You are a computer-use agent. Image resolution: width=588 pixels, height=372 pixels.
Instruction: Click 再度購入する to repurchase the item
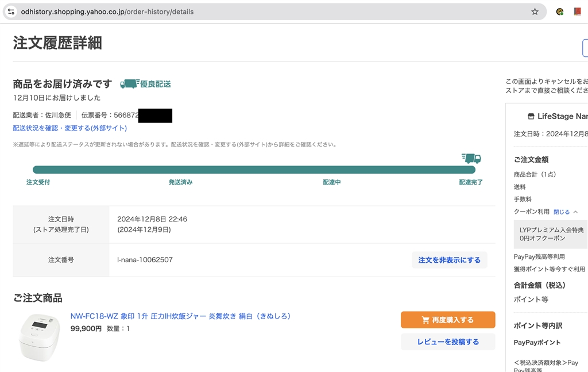pyautogui.click(x=448, y=320)
